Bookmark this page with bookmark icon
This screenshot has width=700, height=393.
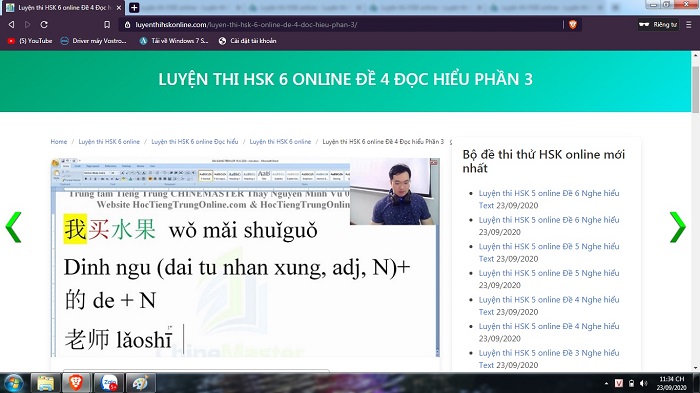(x=107, y=25)
